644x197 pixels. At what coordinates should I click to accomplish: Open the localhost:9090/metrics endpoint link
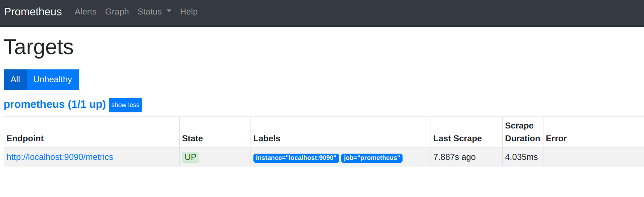pos(60,157)
